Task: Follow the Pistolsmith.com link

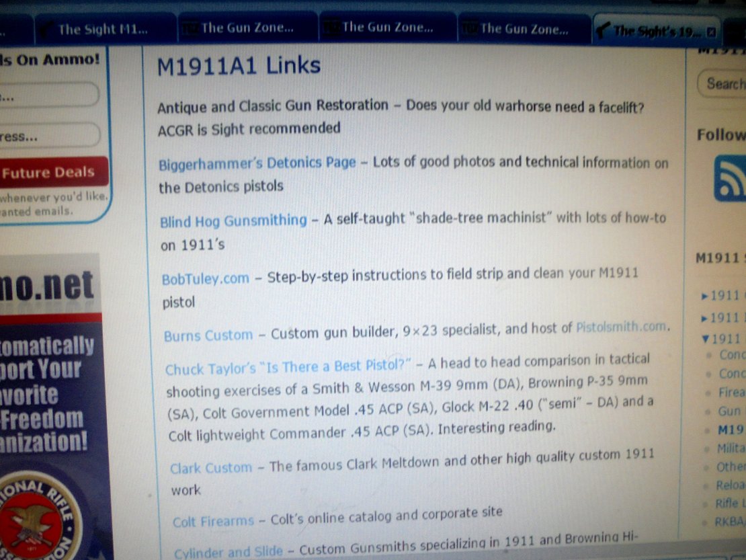Action: [622, 327]
